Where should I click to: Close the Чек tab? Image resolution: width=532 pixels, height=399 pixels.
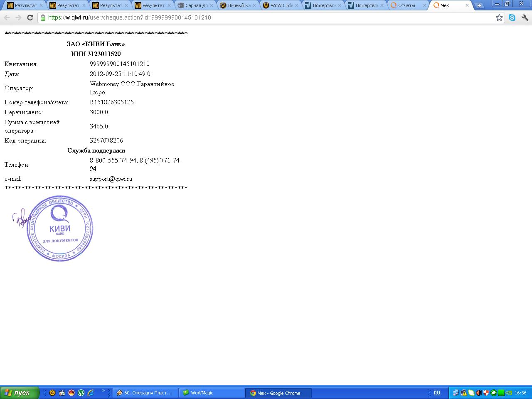[467, 5]
